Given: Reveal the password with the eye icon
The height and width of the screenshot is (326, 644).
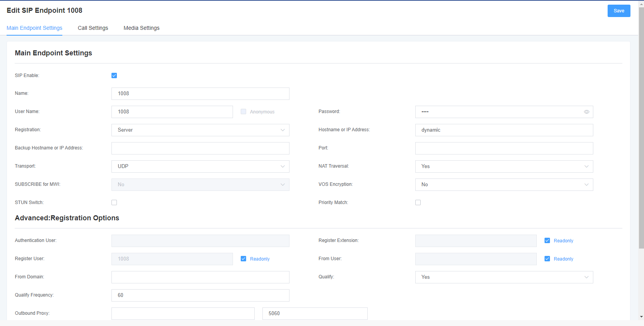Looking at the screenshot, I should [x=587, y=112].
